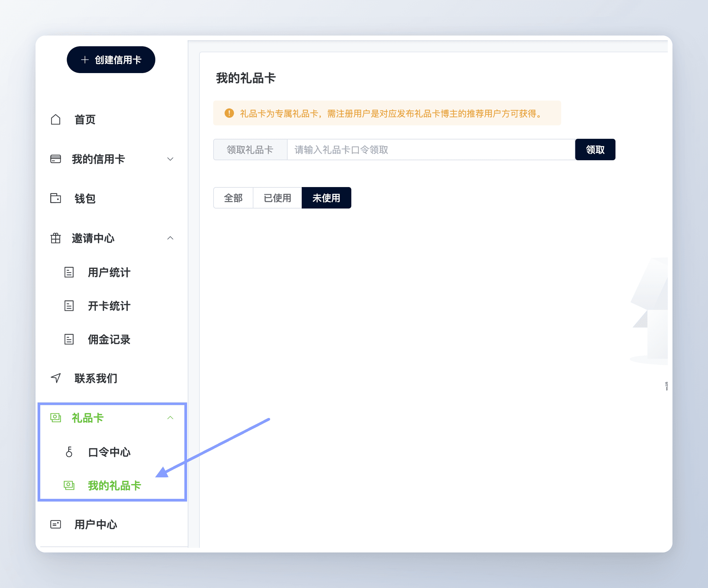Click the card icon beside 用户中心

point(55,524)
